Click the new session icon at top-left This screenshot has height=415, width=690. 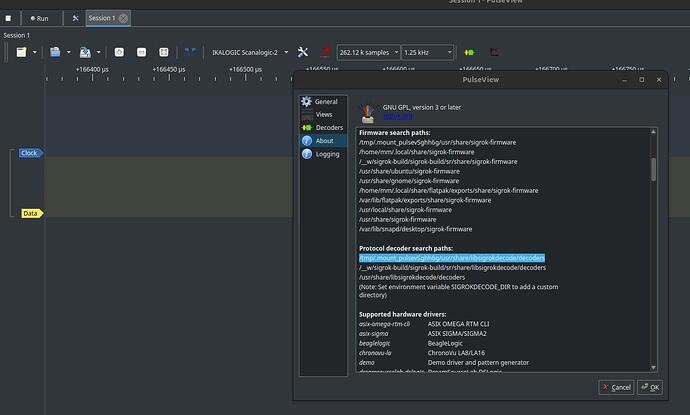[x=8, y=18]
